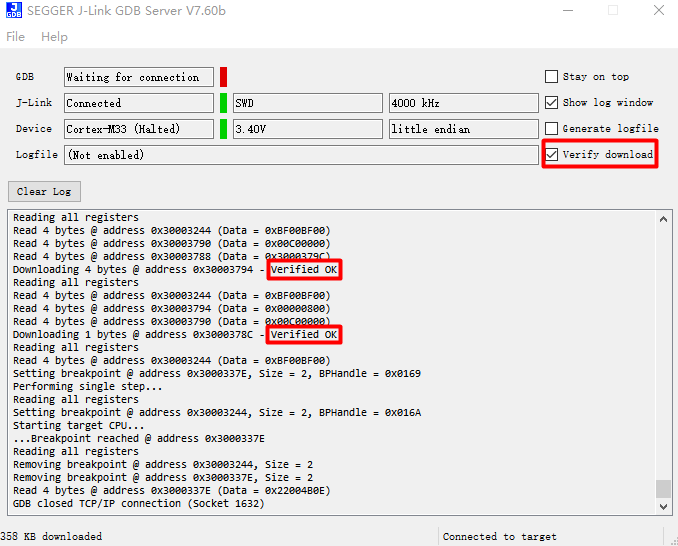Click log line 'Starting target CPU...'
This screenshot has width=678, height=546.
coord(79,425)
